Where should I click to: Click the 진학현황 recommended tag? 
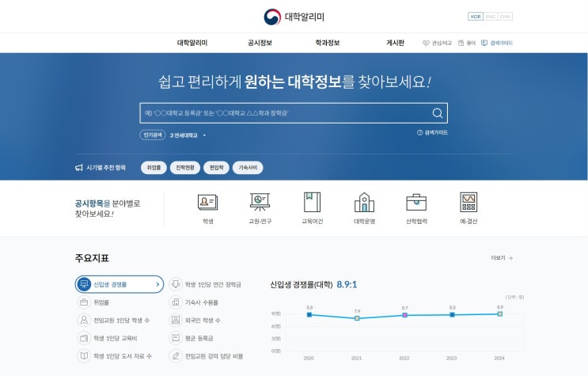(185, 167)
